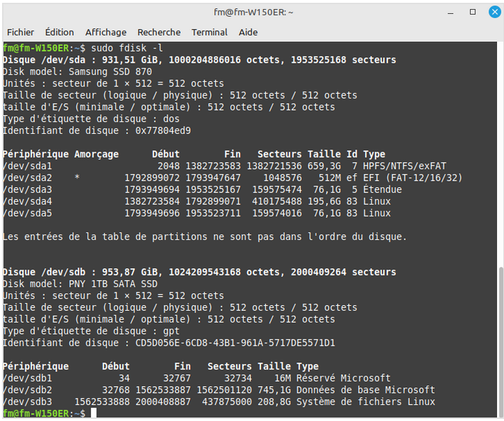Click the GPT identifier CD5D056E-6CD8-43B1-961A-5717DE5571D1
This screenshot has width=504, height=421.
click(x=235, y=343)
